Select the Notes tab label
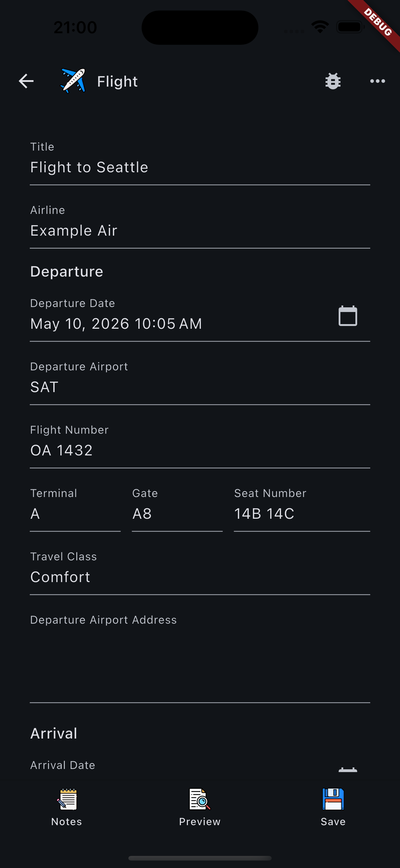Viewport: 400px width, 868px height. 67,821
